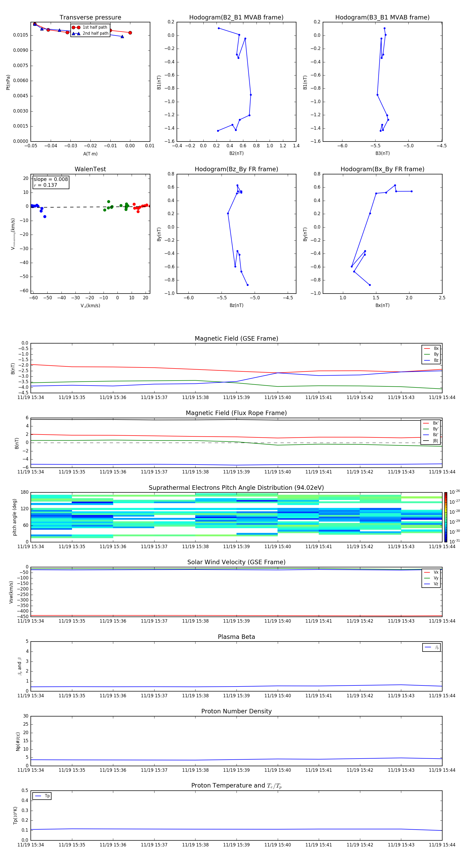Select 'By' in the GSE frame legend

pos(431,355)
